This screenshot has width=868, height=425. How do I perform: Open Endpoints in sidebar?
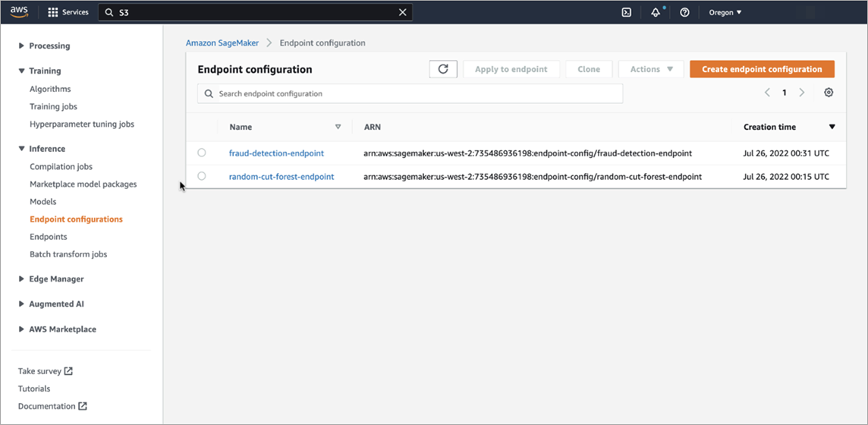coord(49,237)
